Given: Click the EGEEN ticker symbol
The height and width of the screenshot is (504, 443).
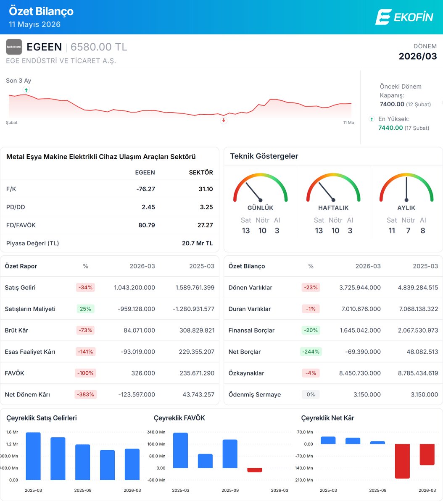Looking at the screenshot, I should tap(44, 47).
